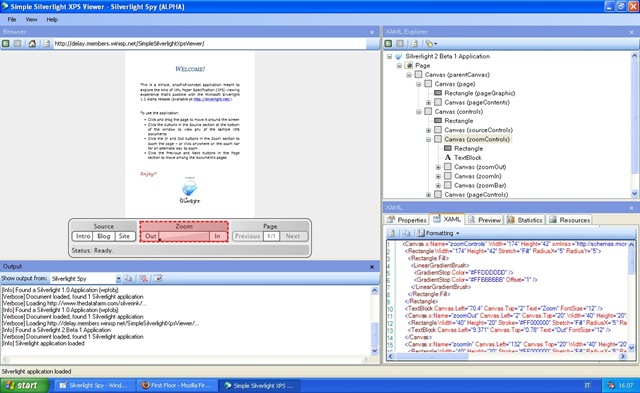This screenshot has height=393, width=640.
Task: Switch to the Preview tab
Action: [485, 220]
